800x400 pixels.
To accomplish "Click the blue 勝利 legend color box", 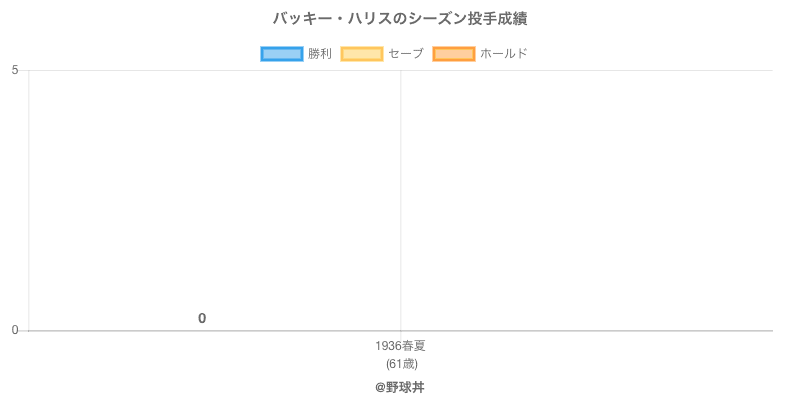I will 281,54.
